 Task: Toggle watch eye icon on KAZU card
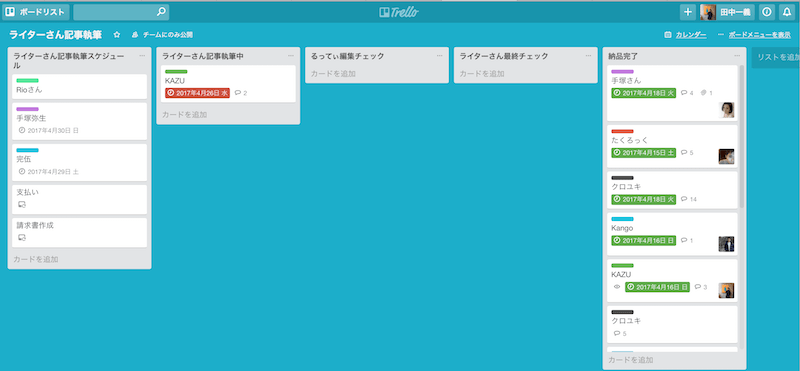pos(616,287)
